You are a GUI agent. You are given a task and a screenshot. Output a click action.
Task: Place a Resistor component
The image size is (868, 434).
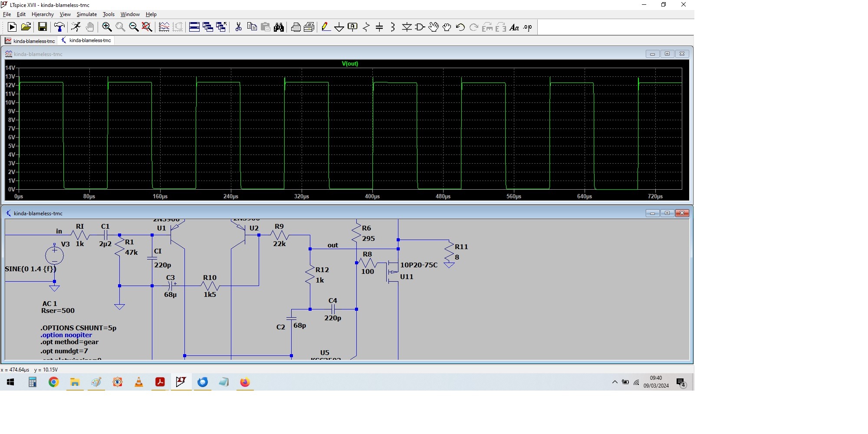click(x=366, y=27)
